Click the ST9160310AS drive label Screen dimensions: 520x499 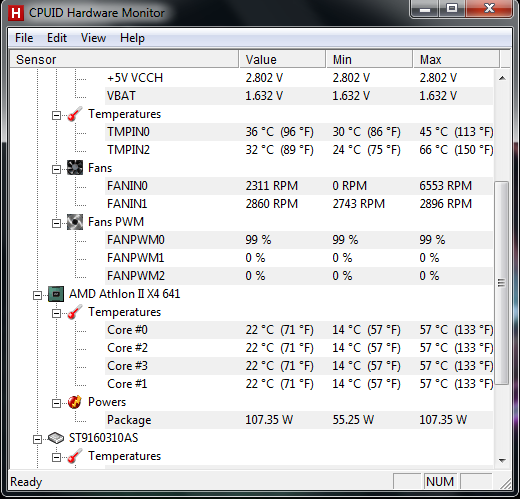click(x=103, y=438)
